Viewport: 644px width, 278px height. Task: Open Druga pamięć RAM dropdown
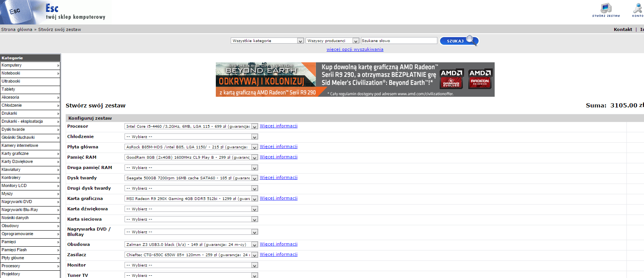pos(191,167)
